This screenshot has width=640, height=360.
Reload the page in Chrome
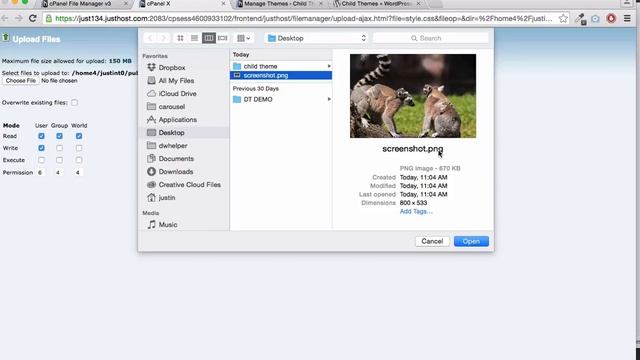tap(33, 18)
